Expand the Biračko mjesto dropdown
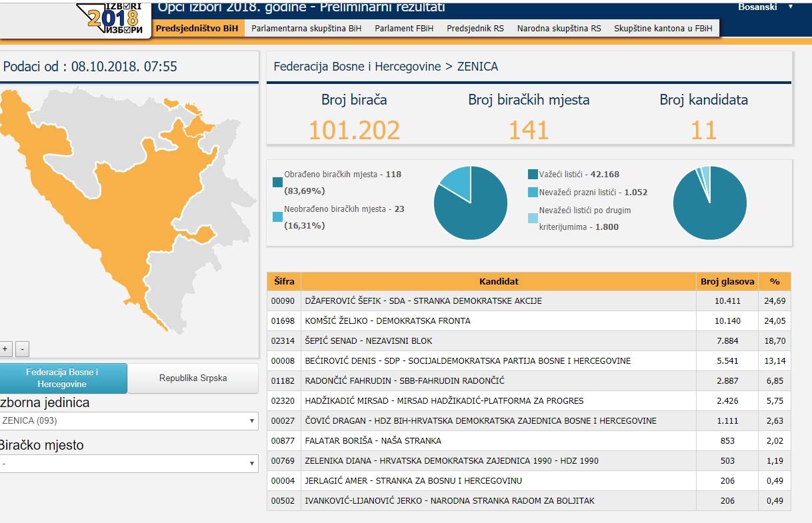This screenshot has width=812, height=523. (x=128, y=464)
